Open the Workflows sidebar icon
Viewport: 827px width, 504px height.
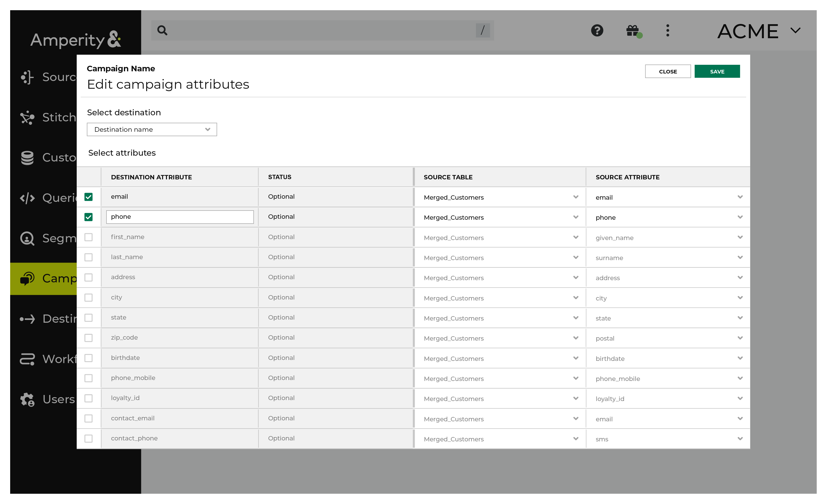(x=27, y=359)
